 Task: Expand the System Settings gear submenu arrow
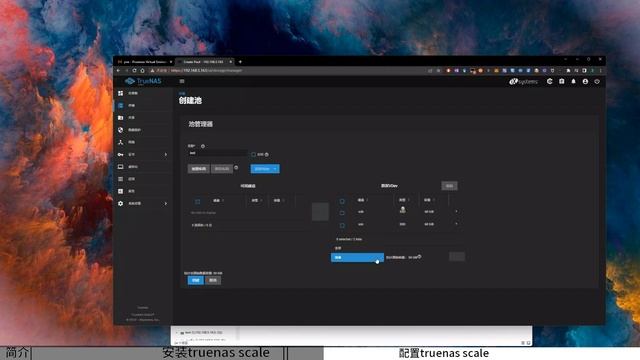(166, 203)
